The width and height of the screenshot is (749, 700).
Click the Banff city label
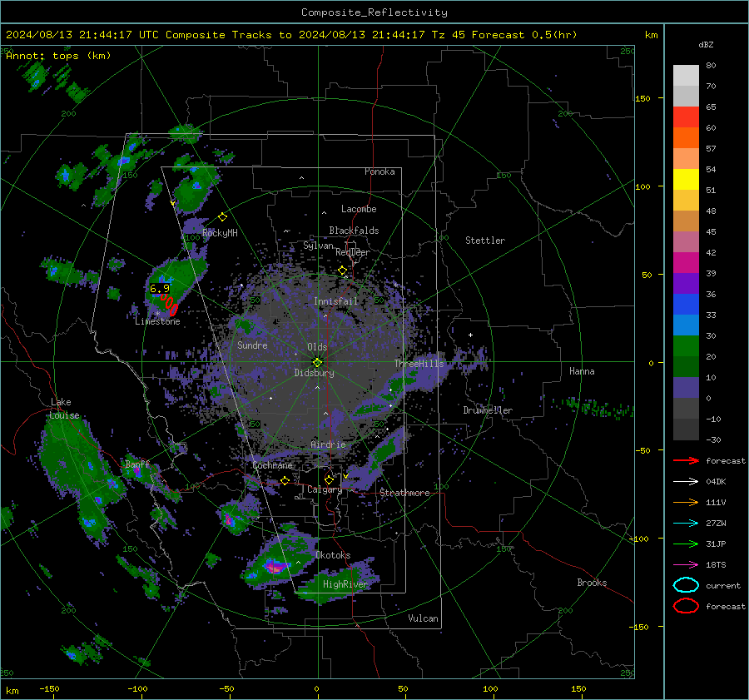(x=137, y=464)
